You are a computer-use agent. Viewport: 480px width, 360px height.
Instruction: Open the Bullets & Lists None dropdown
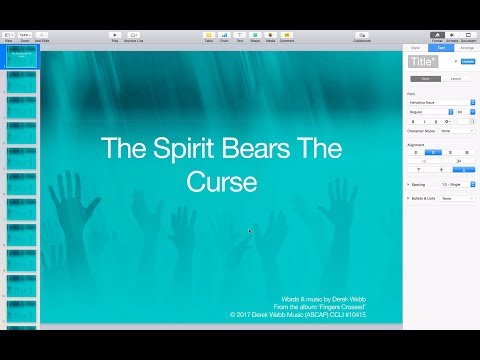(x=458, y=198)
